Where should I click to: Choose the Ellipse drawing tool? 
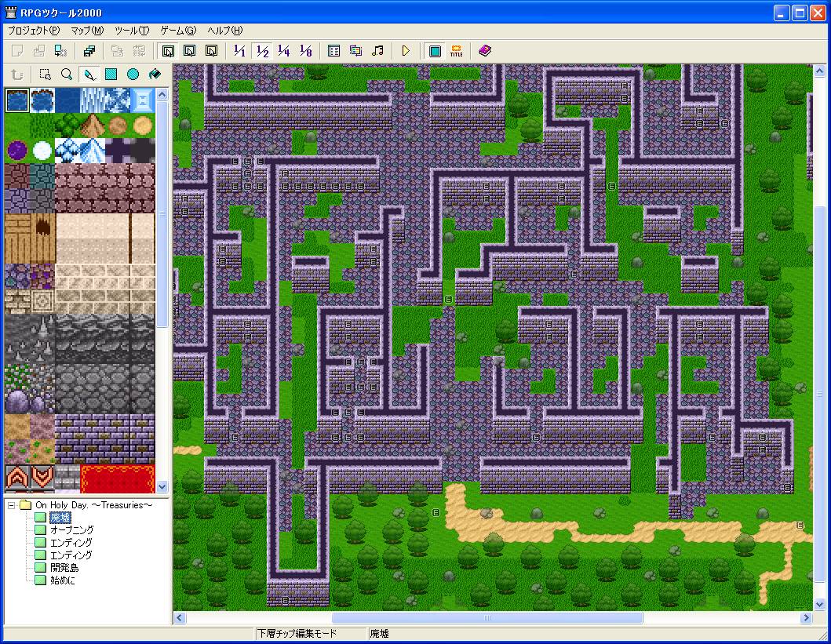click(x=133, y=75)
